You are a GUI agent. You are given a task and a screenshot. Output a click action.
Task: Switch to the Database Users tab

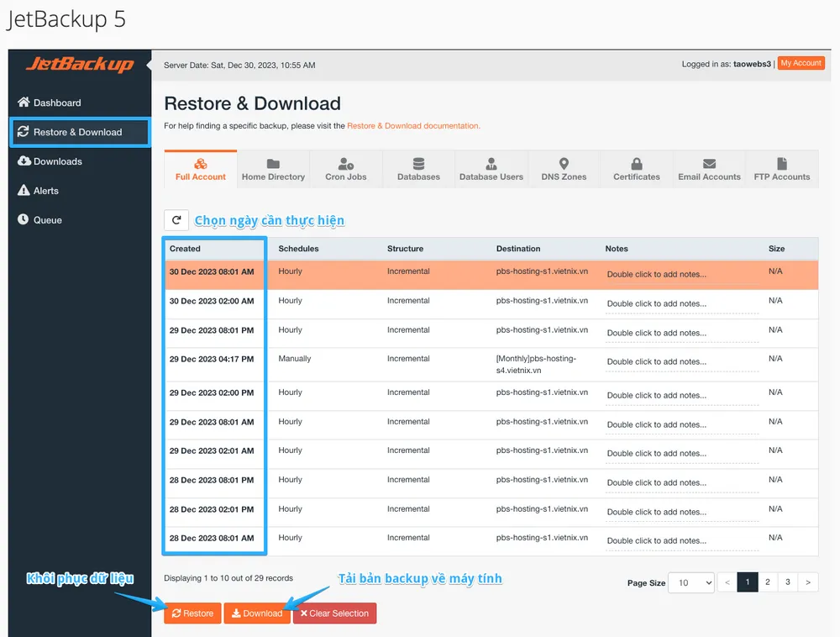coord(491,169)
